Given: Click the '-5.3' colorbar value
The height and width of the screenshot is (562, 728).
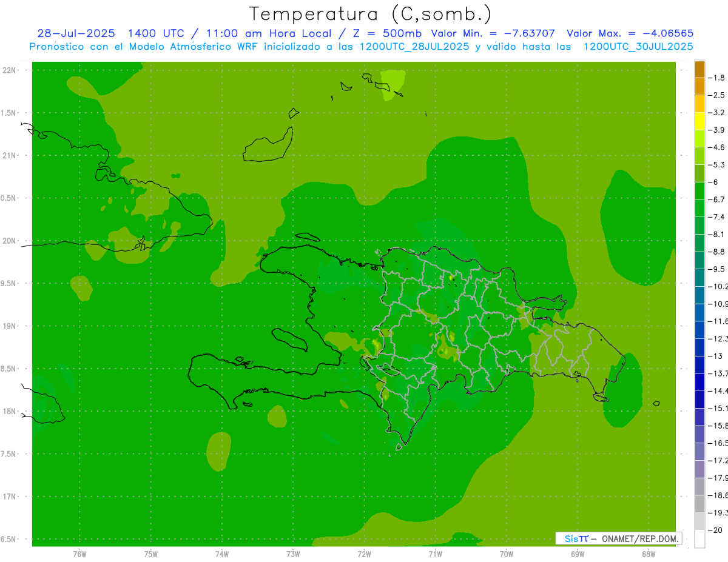Looking at the screenshot, I should [716, 165].
